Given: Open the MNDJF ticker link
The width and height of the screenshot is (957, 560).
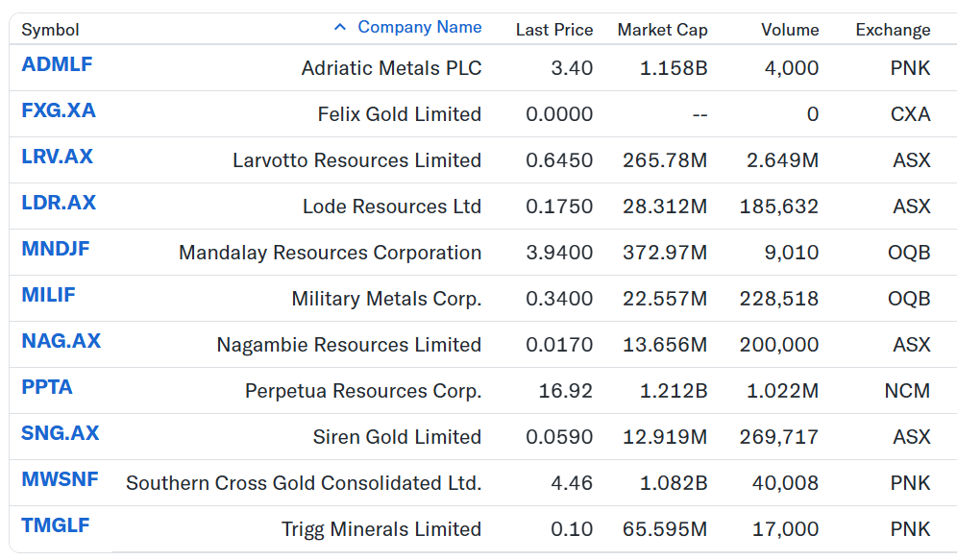Looking at the screenshot, I should (56, 249).
